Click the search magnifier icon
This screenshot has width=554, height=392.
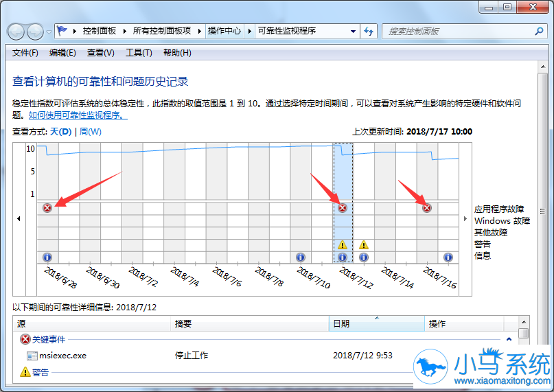(539, 31)
